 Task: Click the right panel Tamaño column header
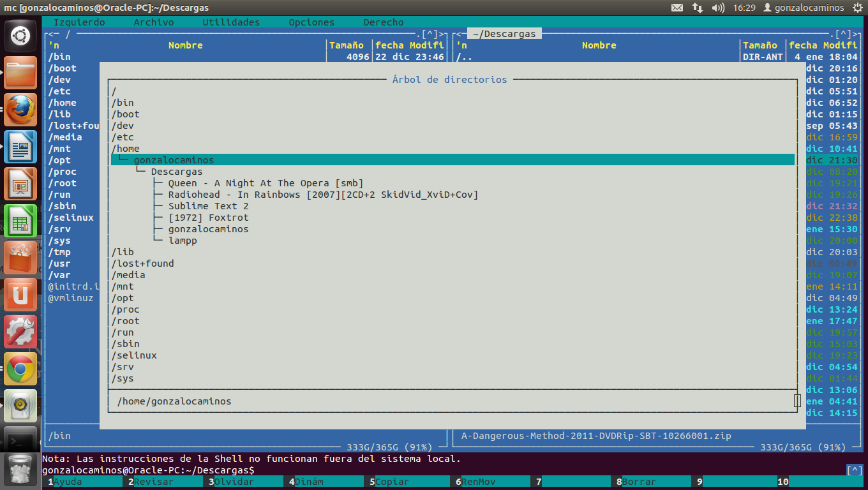tap(760, 45)
